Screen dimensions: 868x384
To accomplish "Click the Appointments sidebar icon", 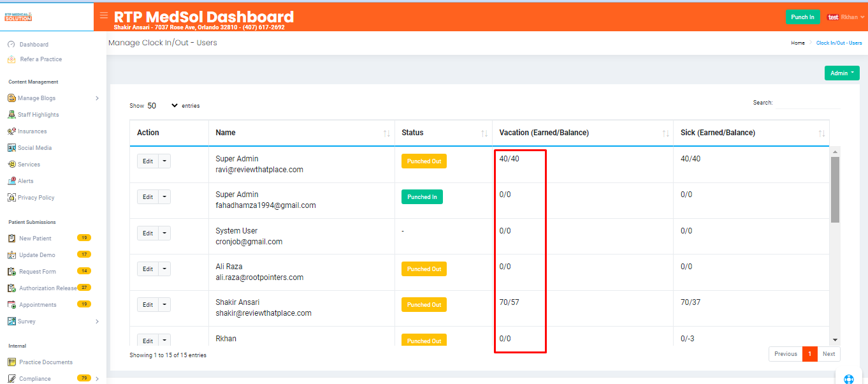I will pos(11,305).
